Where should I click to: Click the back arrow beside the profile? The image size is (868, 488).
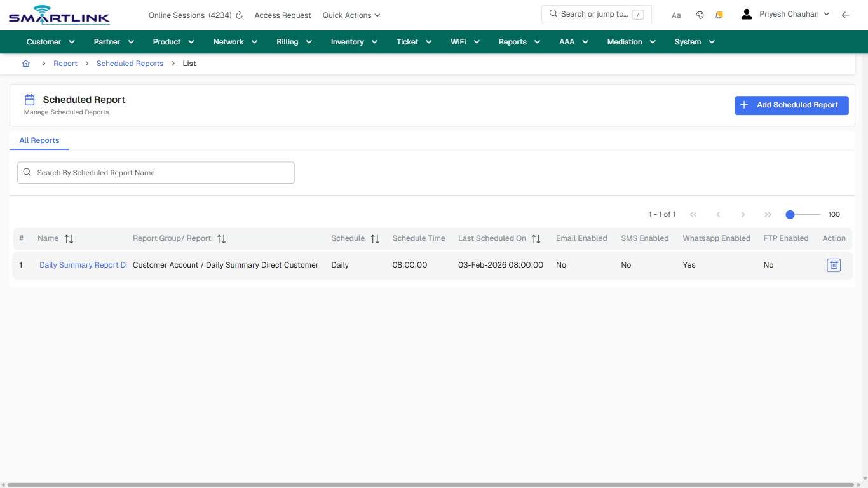(846, 15)
